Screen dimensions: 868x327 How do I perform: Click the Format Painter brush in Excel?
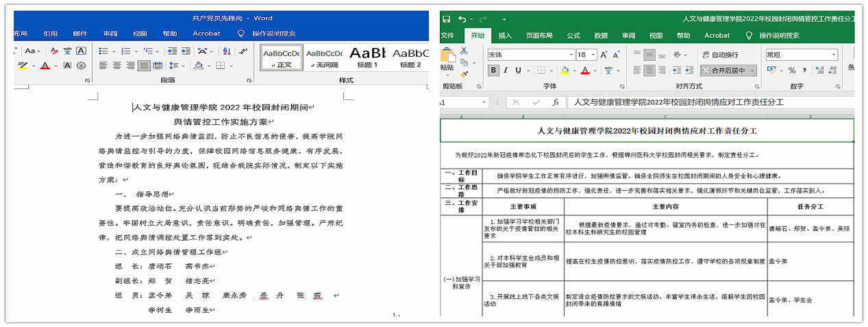pos(464,73)
